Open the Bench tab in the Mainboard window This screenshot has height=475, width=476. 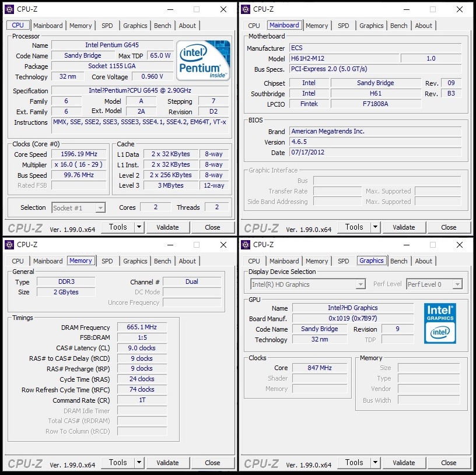click(399, 26)
